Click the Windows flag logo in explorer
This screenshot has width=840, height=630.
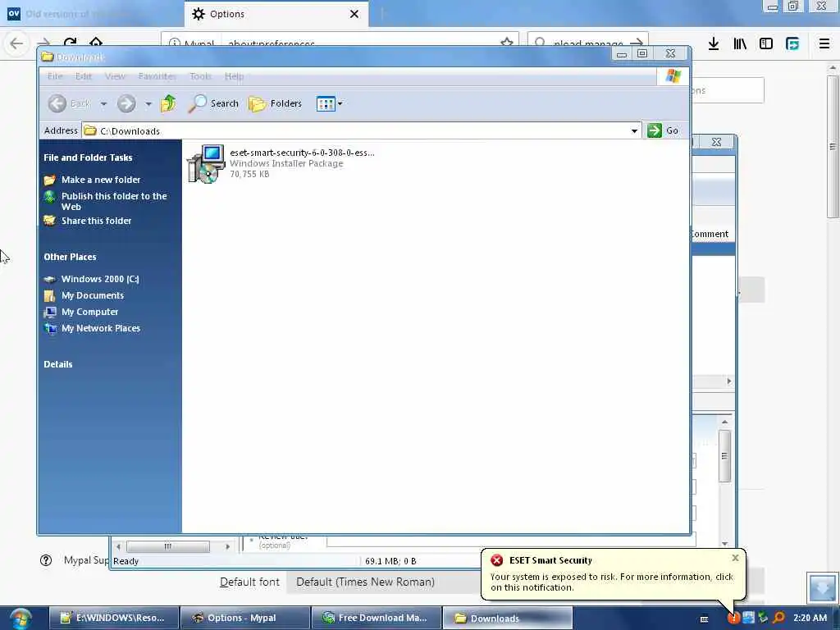[x=673, y=76]
